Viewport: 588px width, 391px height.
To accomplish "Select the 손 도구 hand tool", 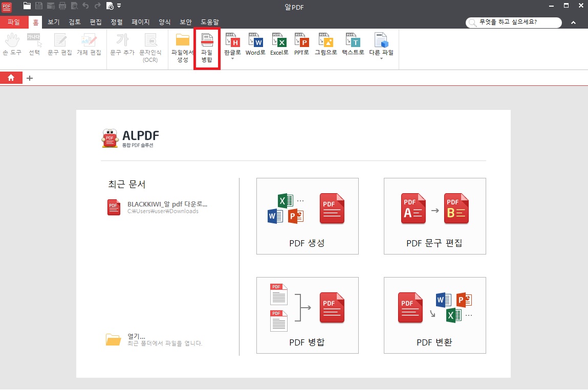I will [12, 45].
